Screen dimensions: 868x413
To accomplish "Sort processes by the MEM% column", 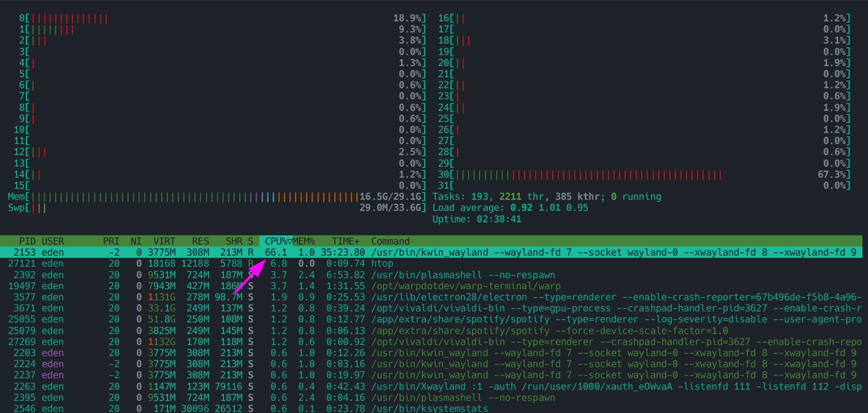I will (304, 241).
